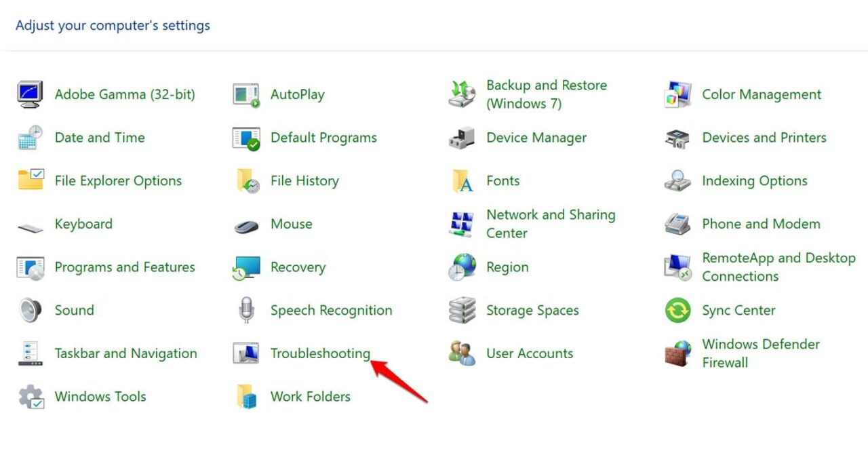Open the Storage Spaces drives icon
This screenshot has width=868, height=468.
pos(462,310)
